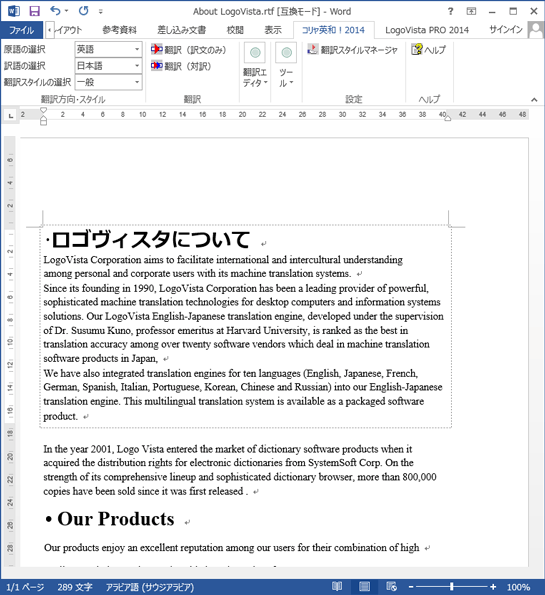
Task: Open 翻訳スタイルマネージャ
Action: 353,50
